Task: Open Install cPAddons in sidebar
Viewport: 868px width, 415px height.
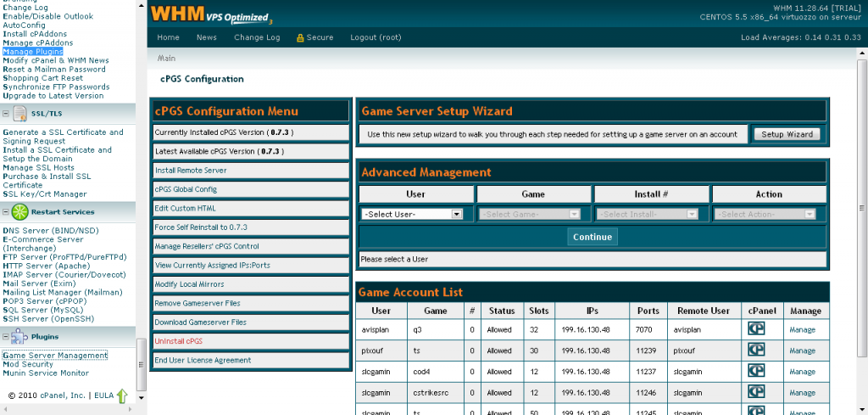Action: coord(35,34)
